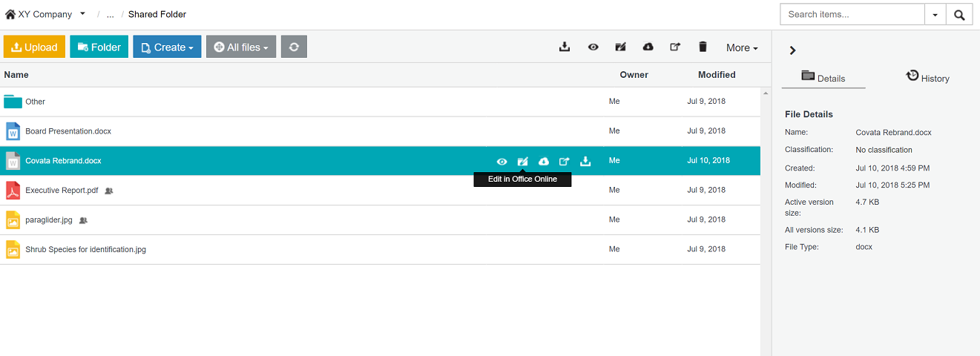Image resolution: width=980 pixels, height=356 pixels.
Task: Click the toolbar preview eye icon
Action: [x=593, y=47]
